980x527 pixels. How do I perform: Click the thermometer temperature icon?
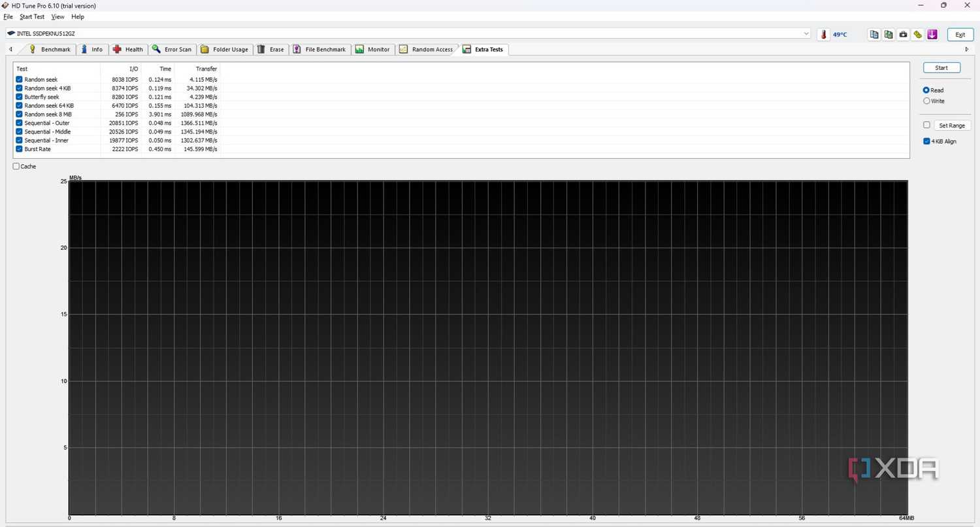click(823, 34)
